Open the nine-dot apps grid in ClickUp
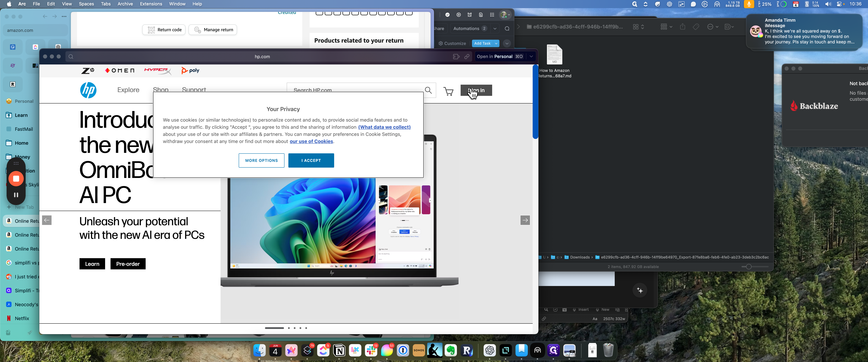The height and width of the screenshot is (362, 868). (492, 15)
